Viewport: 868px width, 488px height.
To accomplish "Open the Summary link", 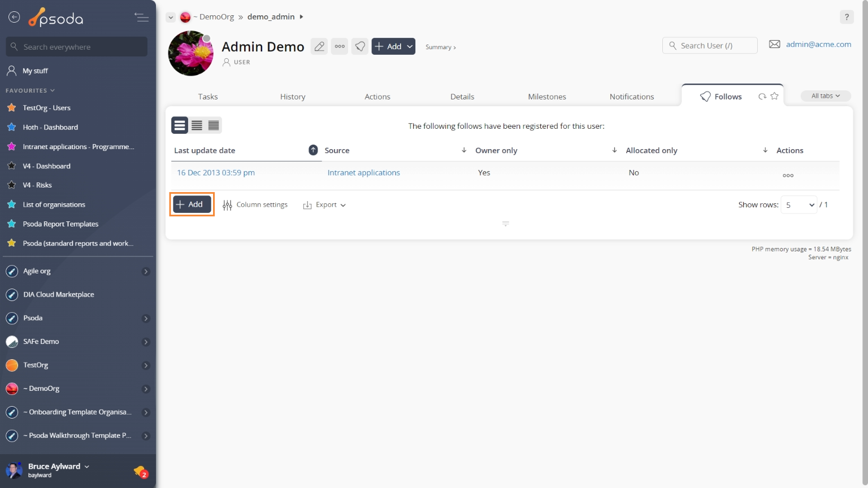I will point(440,47).
